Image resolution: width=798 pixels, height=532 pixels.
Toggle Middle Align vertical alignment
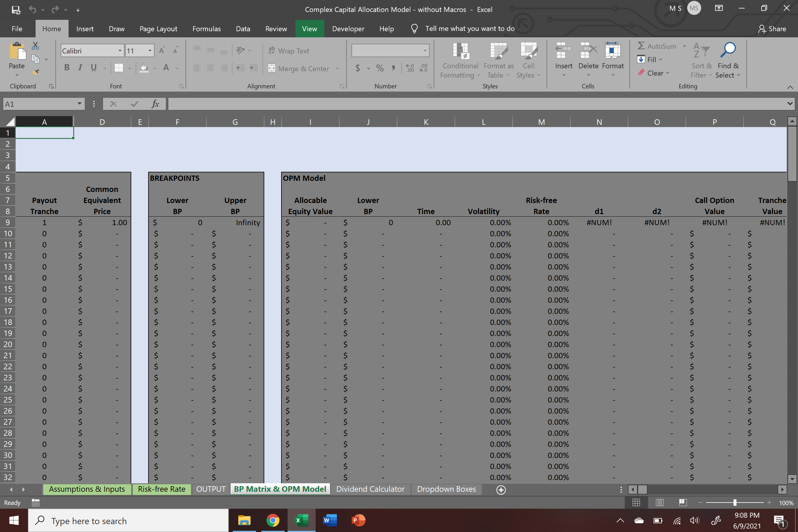210,50
